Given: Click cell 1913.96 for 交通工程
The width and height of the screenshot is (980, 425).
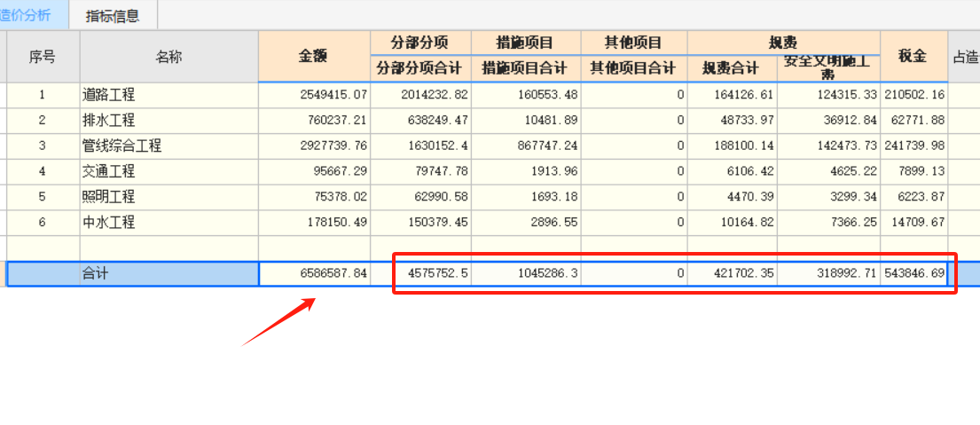Looking at the screenshot, I should 526,172.
